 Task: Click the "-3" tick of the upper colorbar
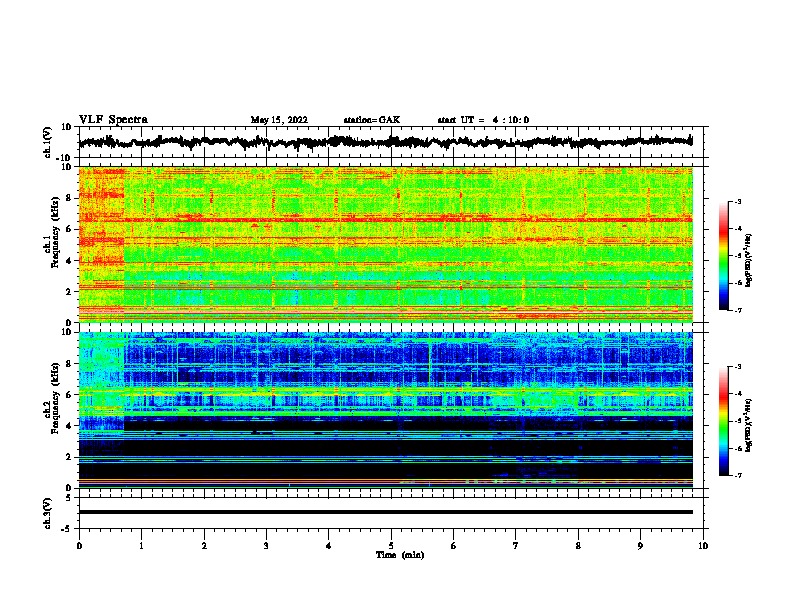tap(738, 201)
